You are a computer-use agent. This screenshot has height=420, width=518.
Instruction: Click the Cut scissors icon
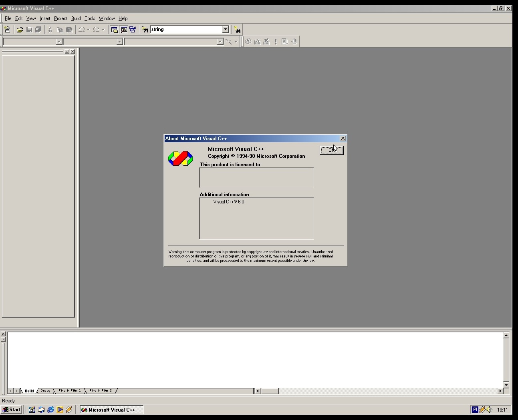pos(50,30)
